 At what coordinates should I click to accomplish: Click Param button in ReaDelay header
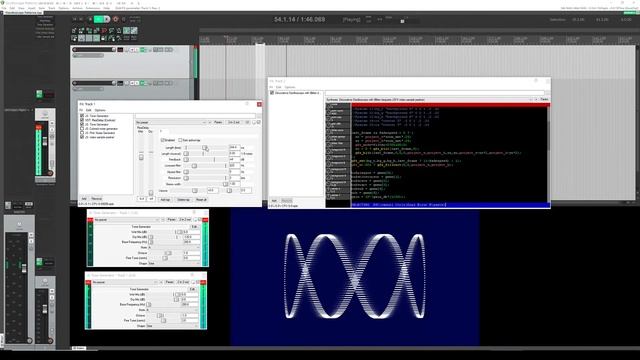tap(218, 122)
